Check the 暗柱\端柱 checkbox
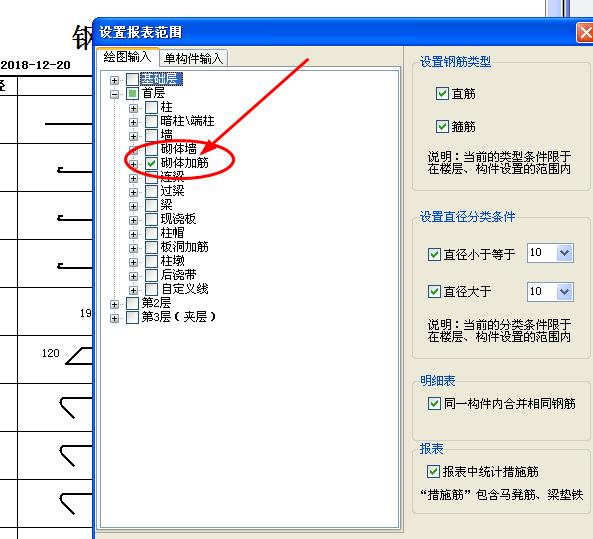Screen dimensions: 593x539 [151, 121]
